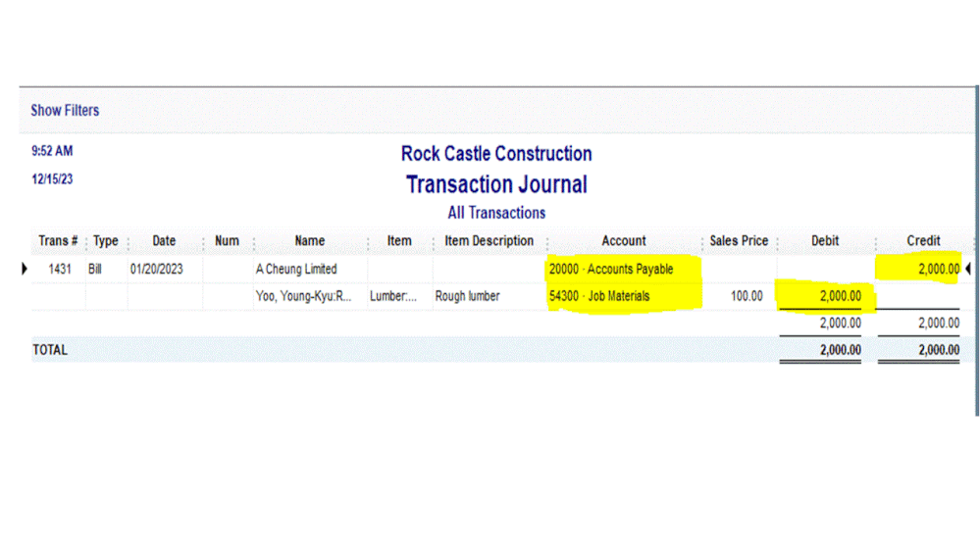Click the Transaction Journal heading
This screenshot has height=551, width=980.
[x=496, y=184]
